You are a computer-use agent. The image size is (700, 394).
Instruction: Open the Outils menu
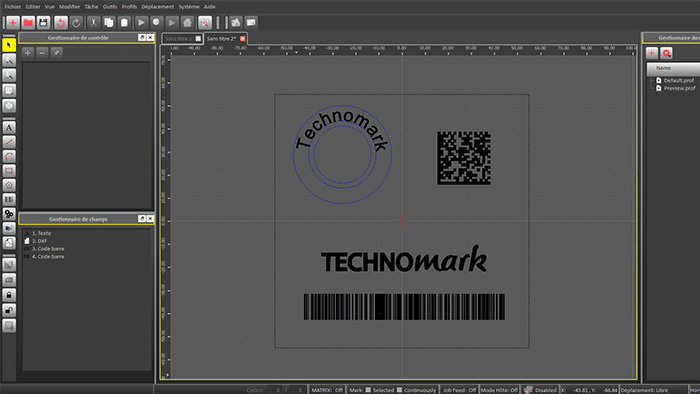point(110,7)
